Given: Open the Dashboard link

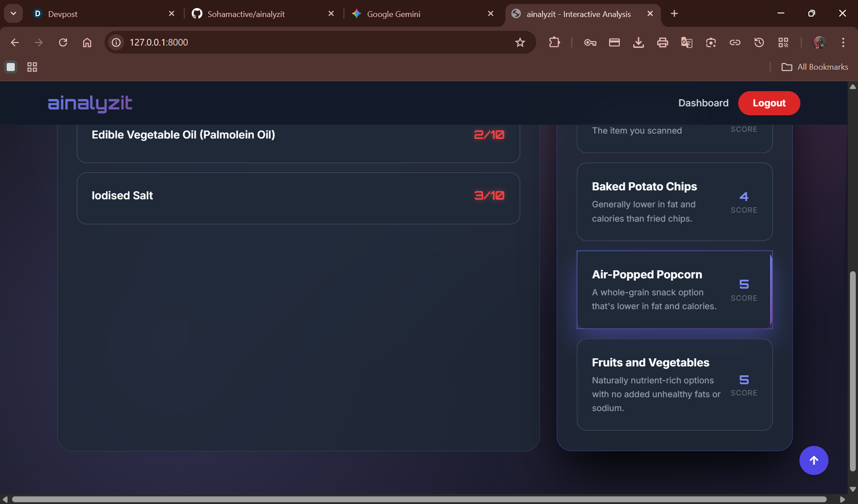Looking at the screenshot, I should pos(703,103).
